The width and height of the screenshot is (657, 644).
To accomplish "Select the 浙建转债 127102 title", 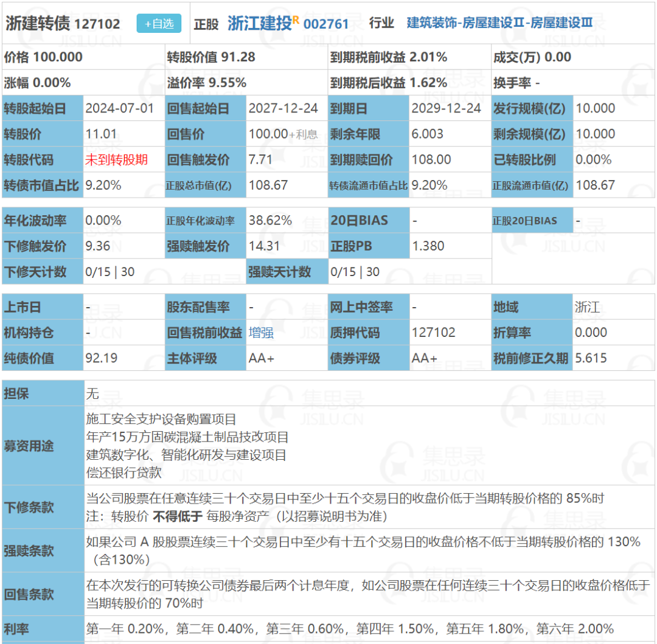I will pos(63,24).
